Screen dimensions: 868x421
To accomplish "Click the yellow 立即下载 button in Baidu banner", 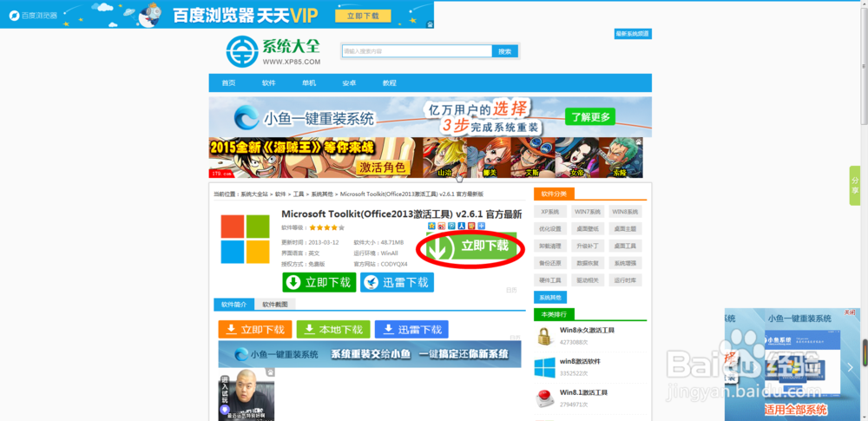I will [363, 16].
